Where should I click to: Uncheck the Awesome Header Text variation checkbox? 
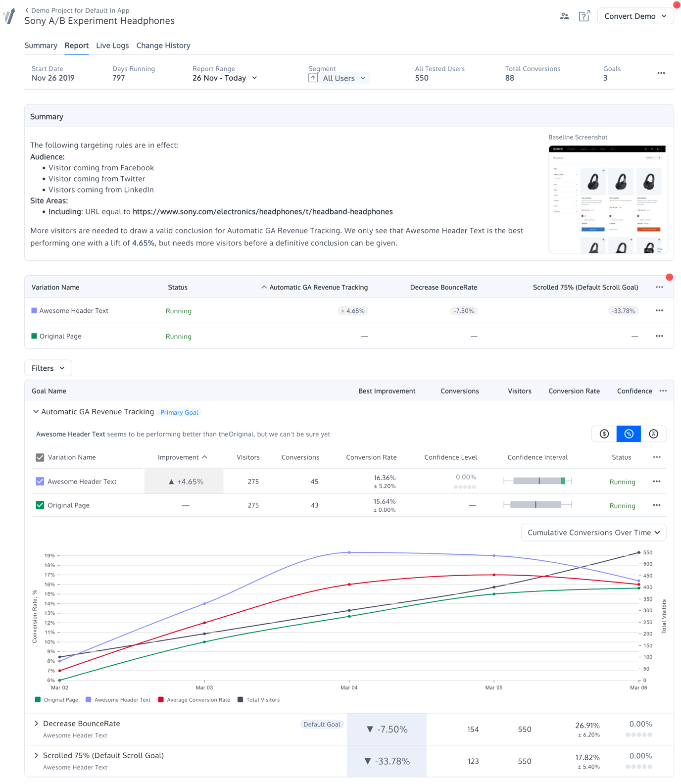(x=40, y=482)
